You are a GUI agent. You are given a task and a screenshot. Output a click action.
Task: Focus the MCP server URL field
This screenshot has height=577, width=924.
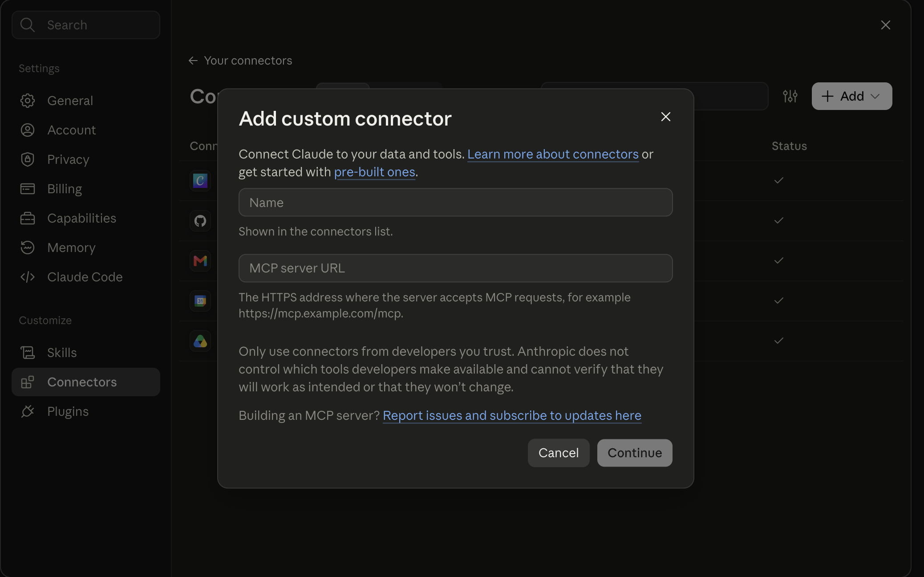(x=456, y=268)
